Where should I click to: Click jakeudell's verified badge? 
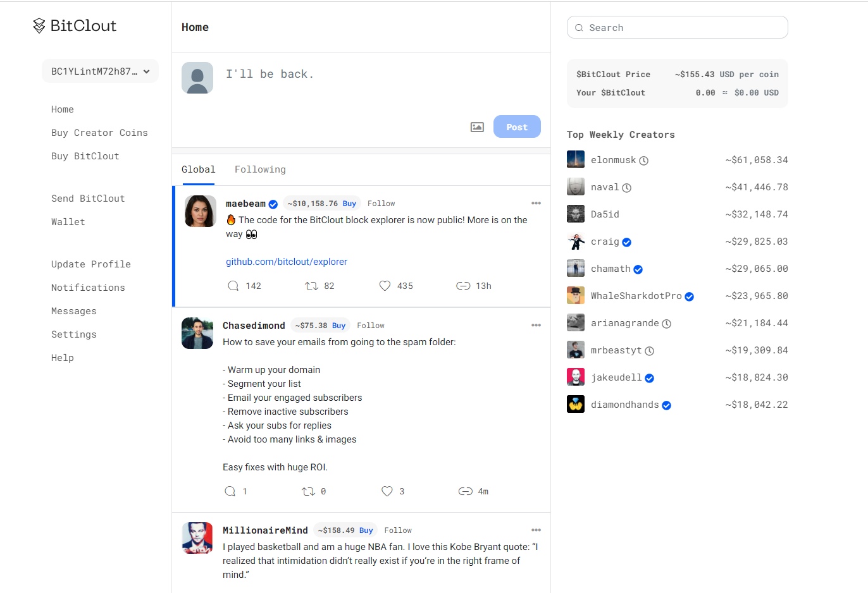tap(649, 378)
